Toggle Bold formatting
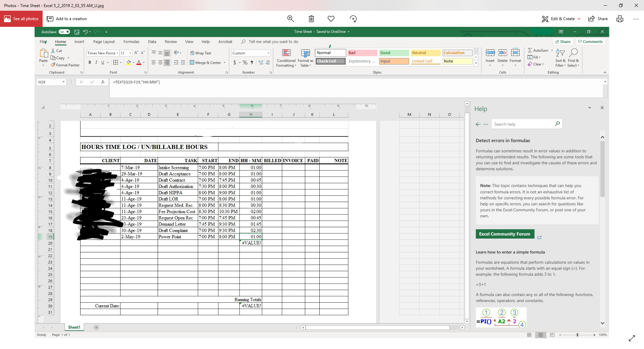Image resolution: width=644 pixels, height=349 pixels. [x=90, y=62]
